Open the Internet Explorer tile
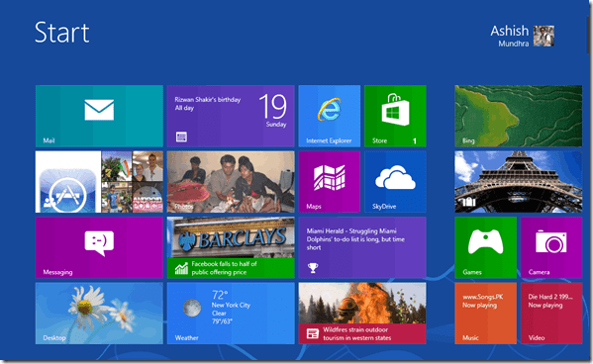 coord(330,116)
